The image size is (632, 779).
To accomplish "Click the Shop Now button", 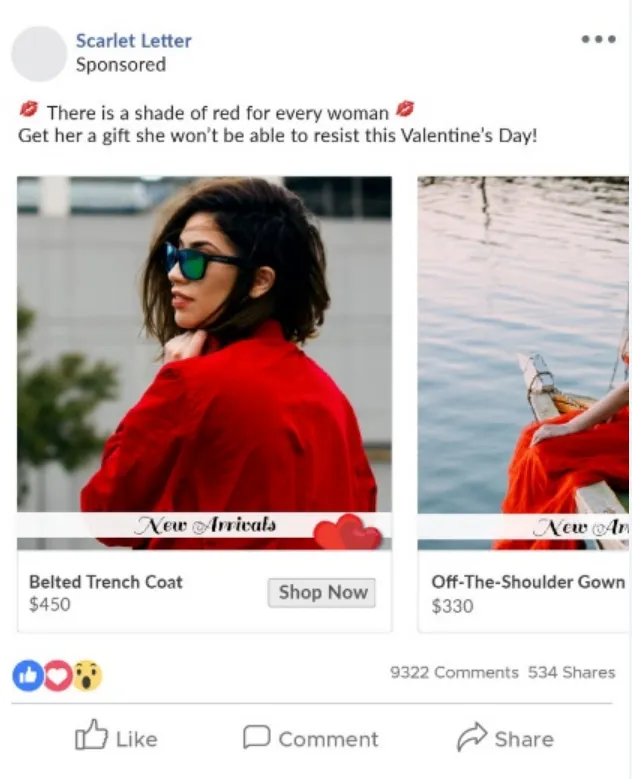I will (321, 592).
